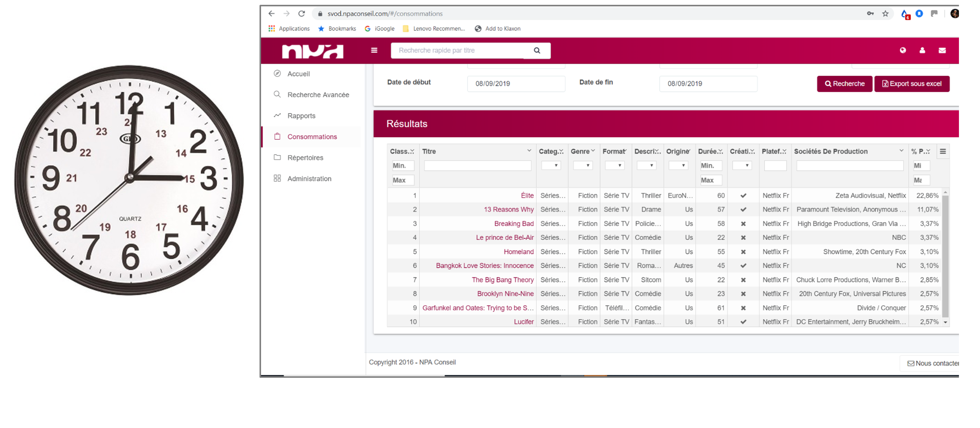Image resolution: width=980 pixels, height=428 pixels.
Task: Click Add to Klaxon bookmark
Action: coord(497,28)
